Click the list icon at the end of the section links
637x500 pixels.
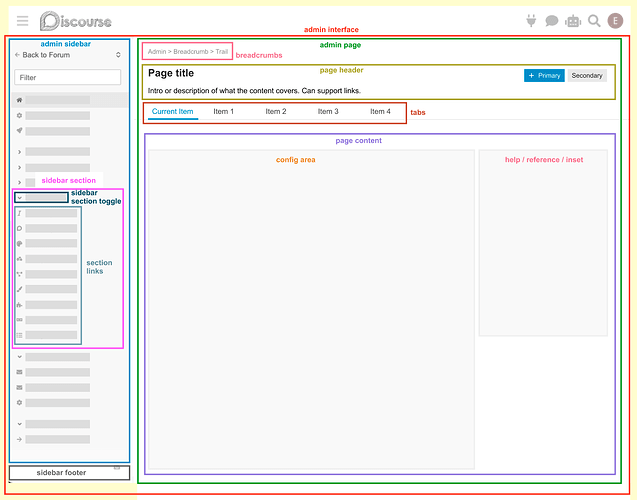[19, 335]
